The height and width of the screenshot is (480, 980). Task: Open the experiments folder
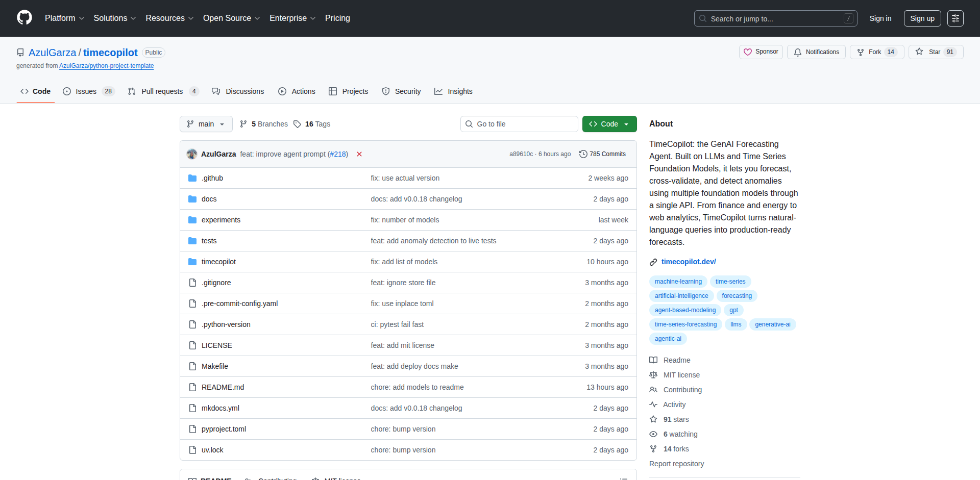click(221, 220)
